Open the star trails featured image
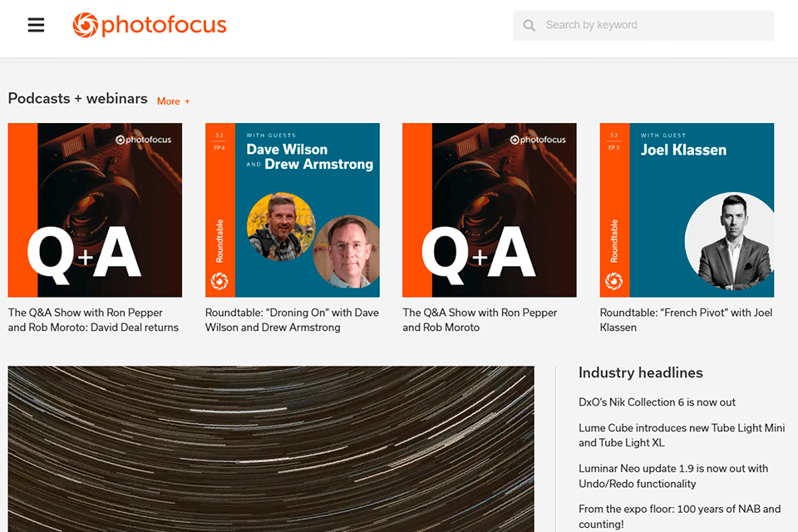This screenshot has width=798, height=532. tap(271, 449)
